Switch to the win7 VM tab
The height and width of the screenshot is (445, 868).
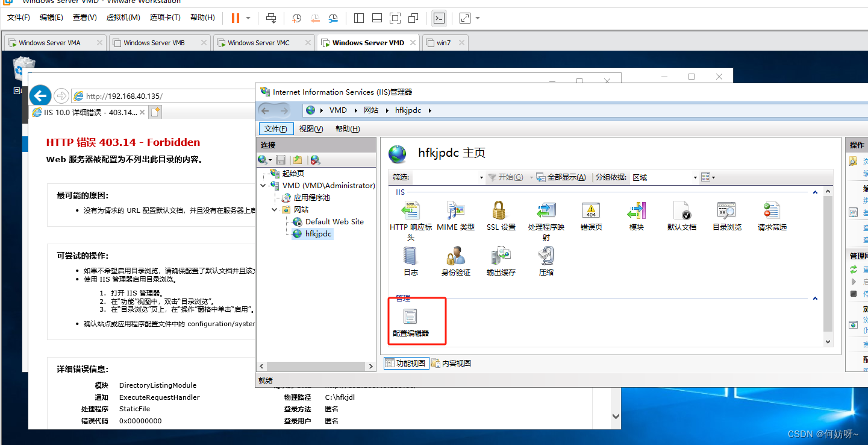pyautogui.click(x=445, y=42)
